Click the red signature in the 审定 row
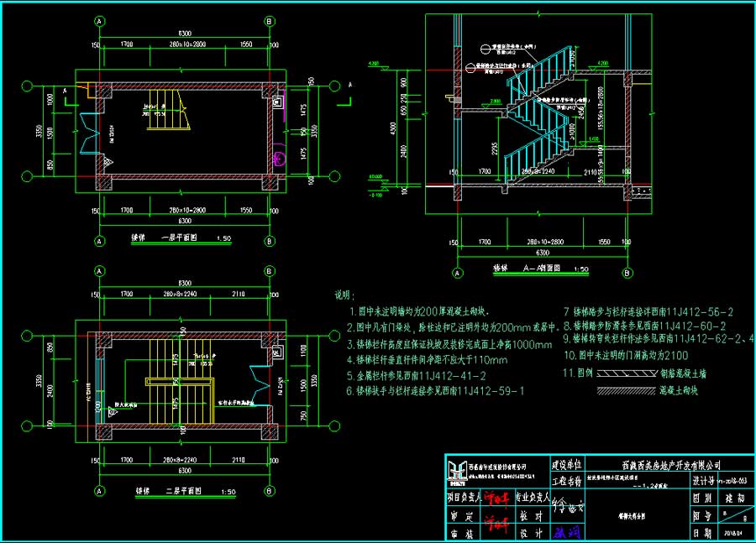The height and width of the screenshot is (543, 756). pos(496,514)
